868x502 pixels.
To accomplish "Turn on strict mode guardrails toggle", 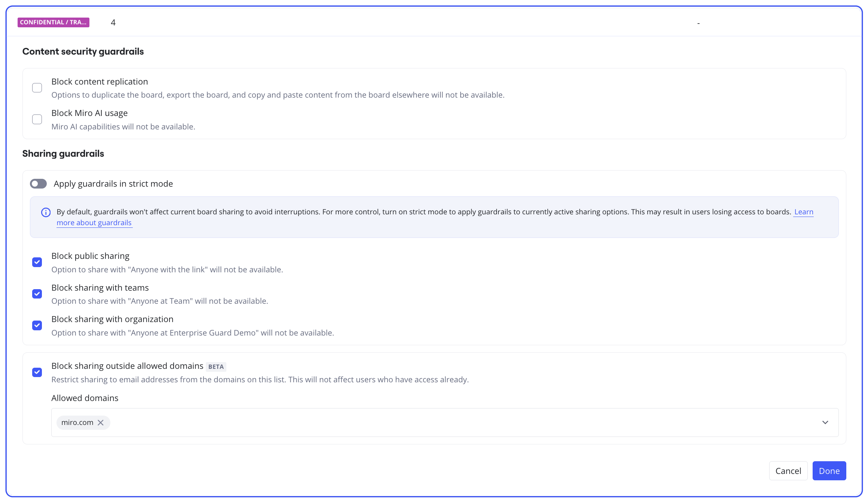I will 39,184.
